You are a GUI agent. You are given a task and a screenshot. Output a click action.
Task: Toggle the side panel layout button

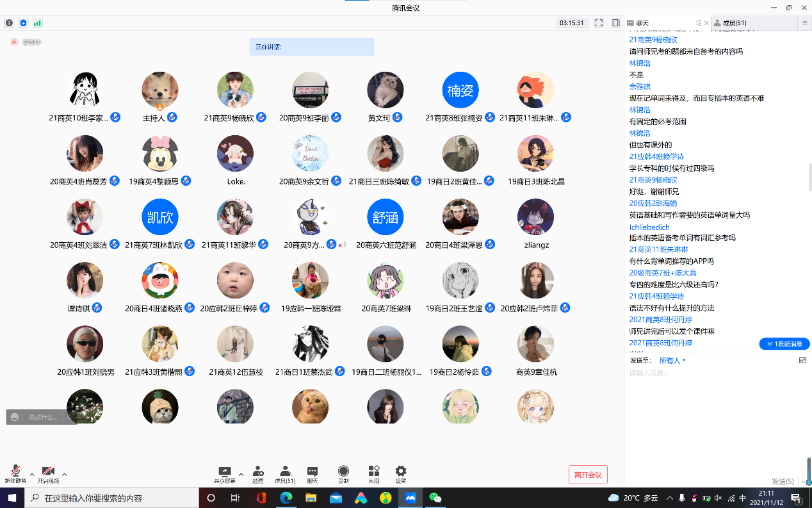(615, 23)
